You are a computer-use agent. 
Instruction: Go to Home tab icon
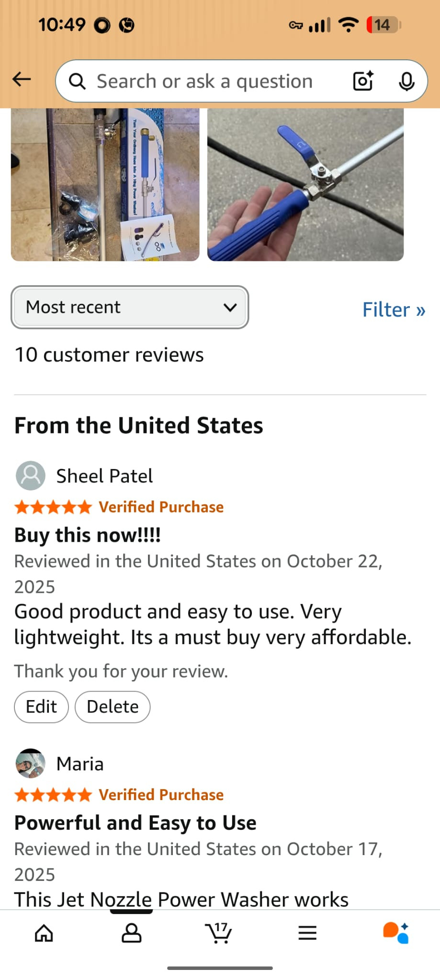click(44, 933)
